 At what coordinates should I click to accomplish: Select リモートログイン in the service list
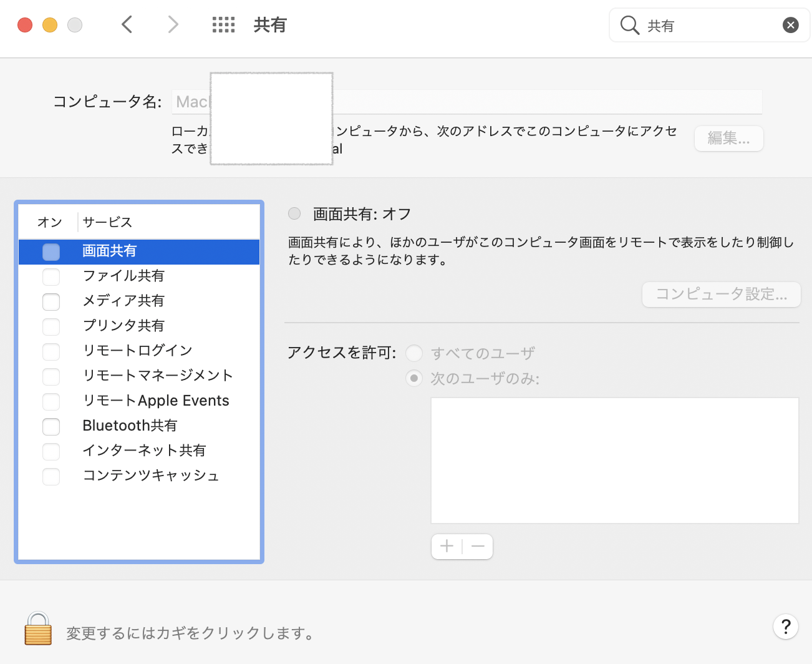coord(137,351)
